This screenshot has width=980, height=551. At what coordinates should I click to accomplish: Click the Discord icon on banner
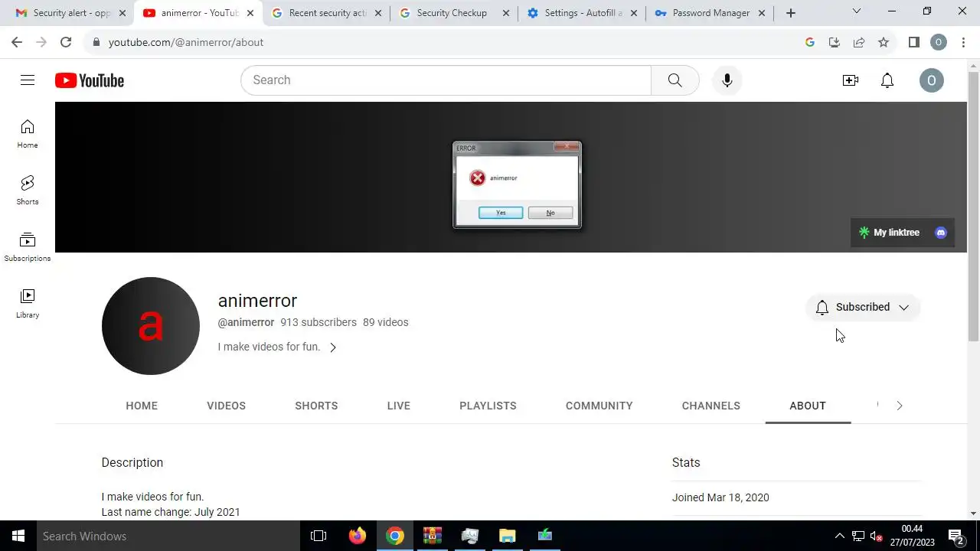click(x=941, y=233)
